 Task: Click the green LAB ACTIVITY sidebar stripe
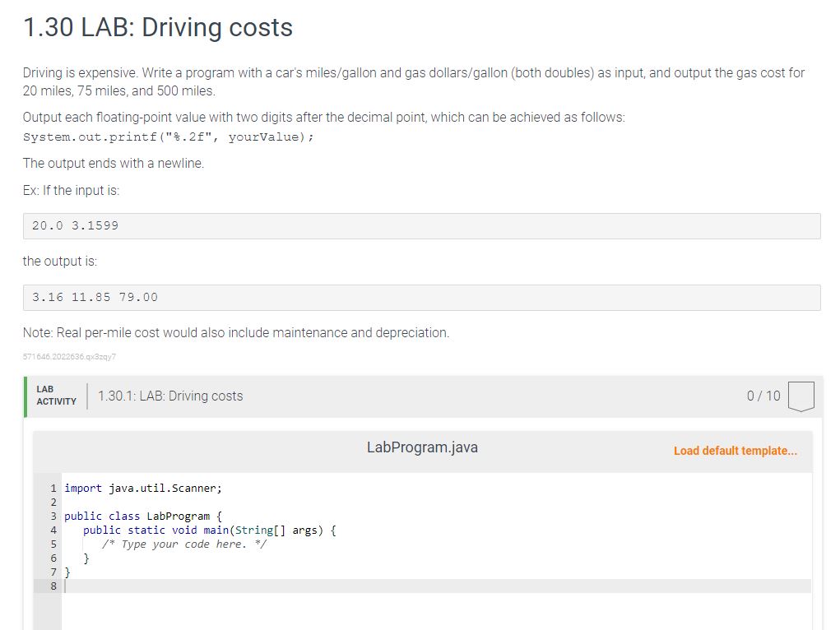[x=26, y=396]
